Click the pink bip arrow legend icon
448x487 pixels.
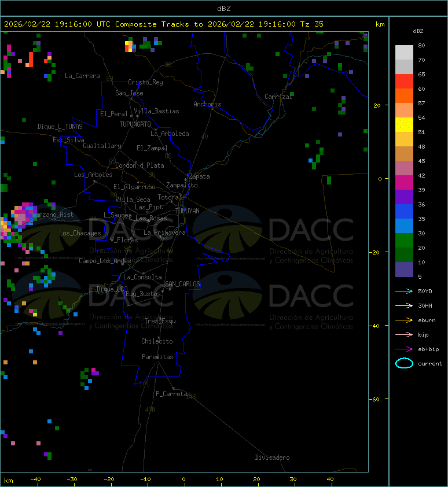tap(404, 334)
